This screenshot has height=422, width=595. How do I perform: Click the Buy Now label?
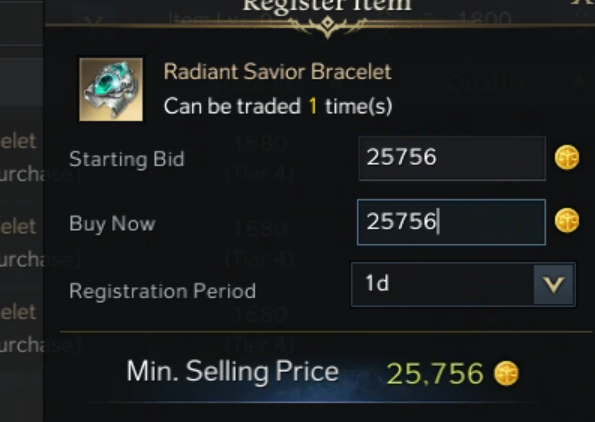pyautogui.click(x=112, y=224)
